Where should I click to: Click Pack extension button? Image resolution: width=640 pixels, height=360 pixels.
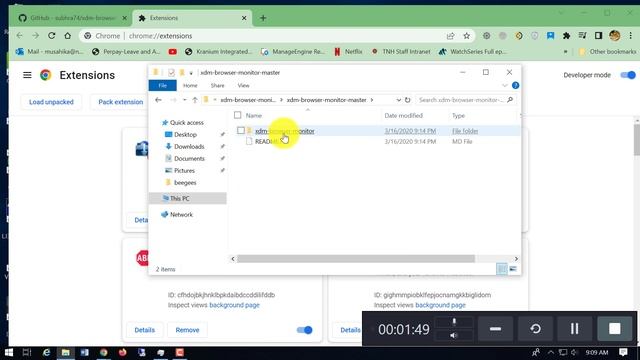coord(120,102)
